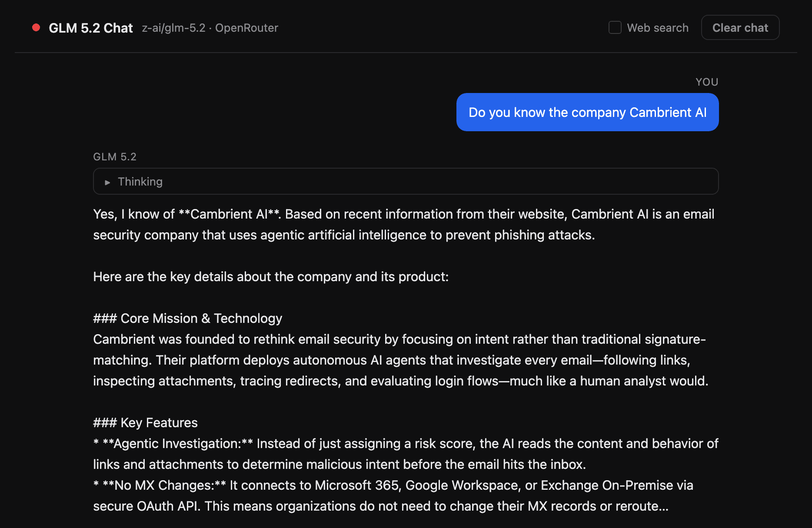812x528 pixels.
Task: Click the Clear chat button
Action: coord(740,27)
